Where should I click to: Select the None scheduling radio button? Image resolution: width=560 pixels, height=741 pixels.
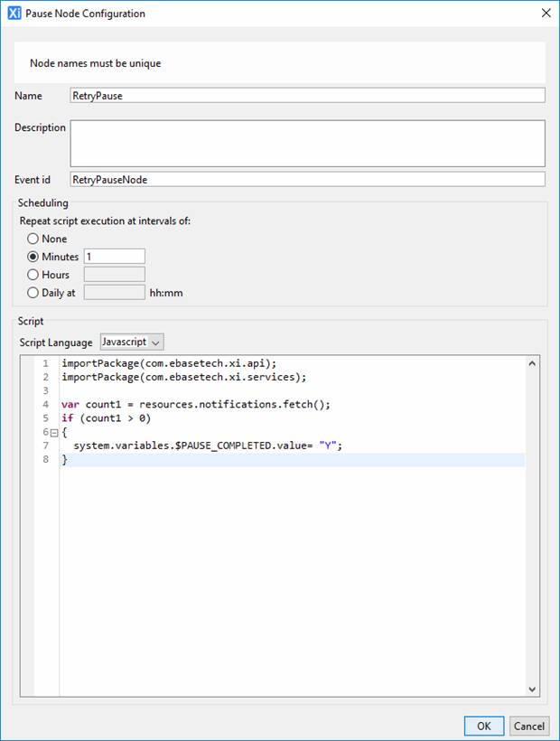[33, 239]
